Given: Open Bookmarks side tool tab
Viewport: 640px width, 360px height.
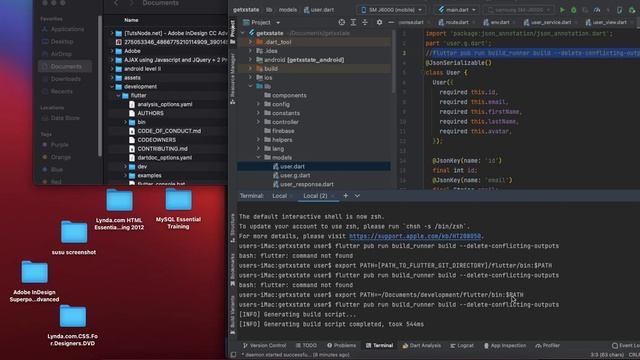Looking at the screenshot, I should (x=233, y=269).
